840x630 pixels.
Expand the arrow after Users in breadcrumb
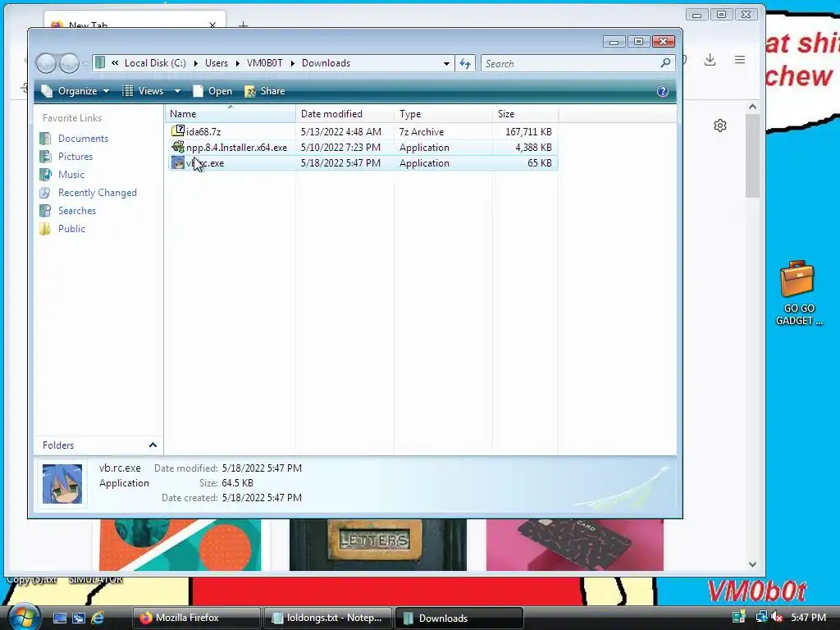tap(237, 63)
